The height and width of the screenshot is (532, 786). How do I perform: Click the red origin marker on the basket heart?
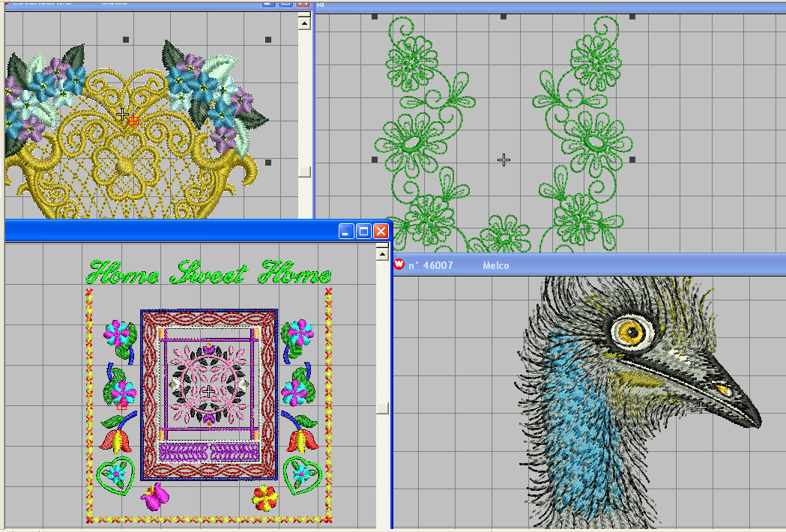133,121
